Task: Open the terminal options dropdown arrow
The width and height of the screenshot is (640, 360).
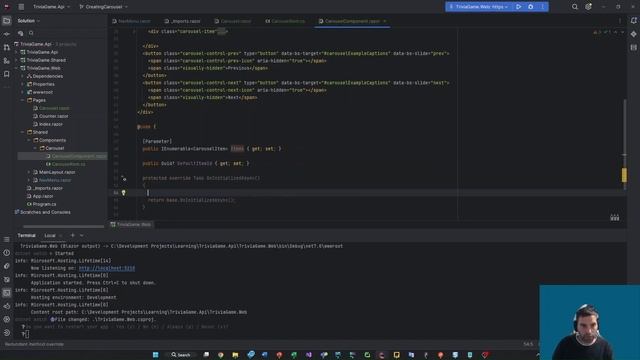Action: (82, 236)
